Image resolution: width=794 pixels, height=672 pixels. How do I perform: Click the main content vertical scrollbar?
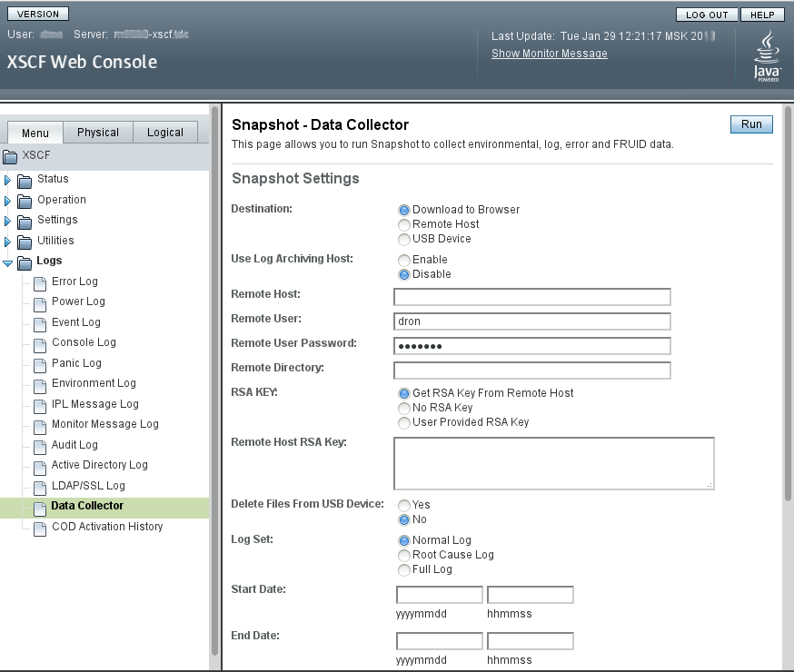click(x=788, y=303)
